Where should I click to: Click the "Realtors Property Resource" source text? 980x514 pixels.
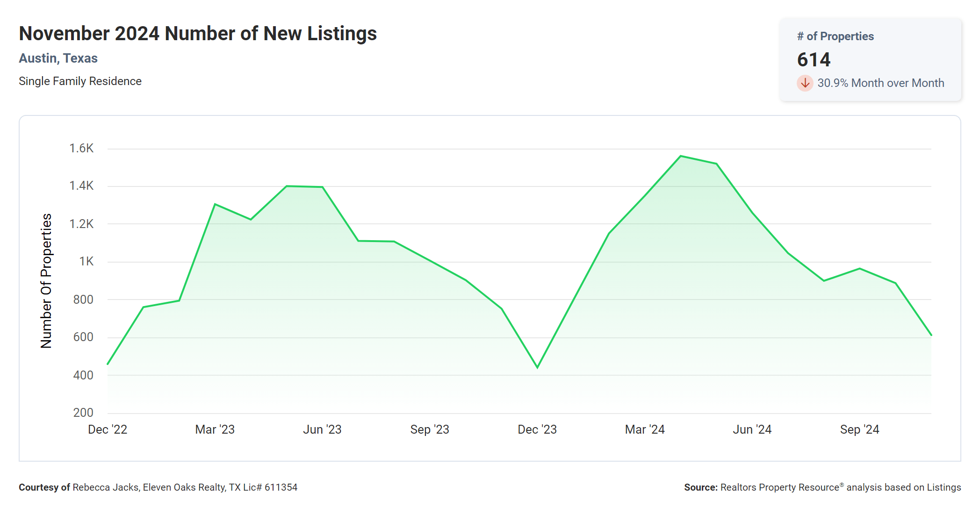click(x=779, y=487)
